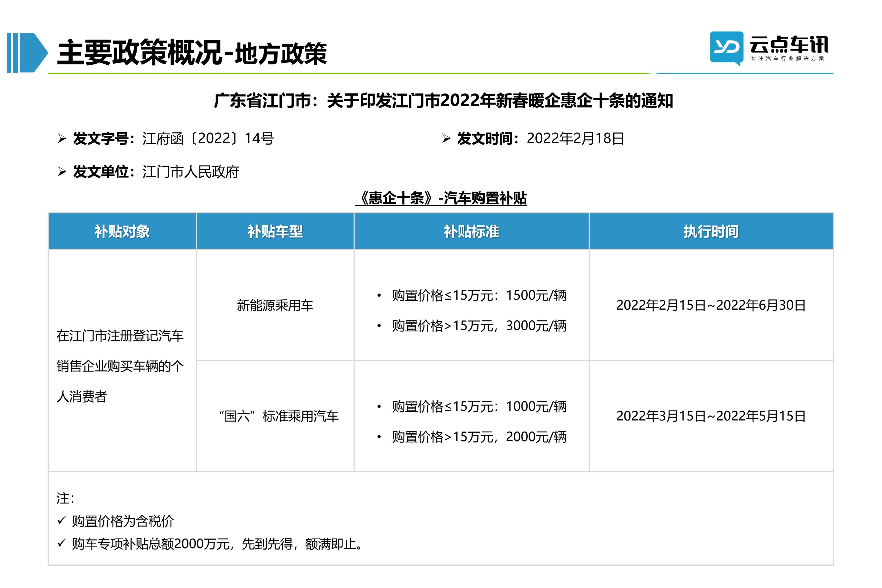Click the 3000元/辆 subsidy bullet
This screenshot has height=588, width=882.
tap(472, 325)
